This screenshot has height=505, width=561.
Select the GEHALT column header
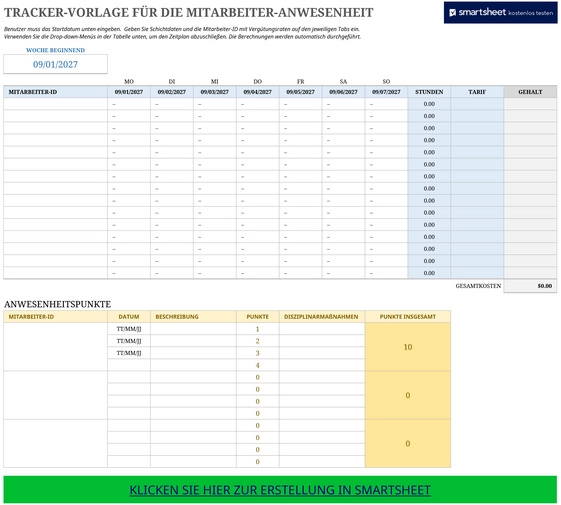[x=531, y=92]
